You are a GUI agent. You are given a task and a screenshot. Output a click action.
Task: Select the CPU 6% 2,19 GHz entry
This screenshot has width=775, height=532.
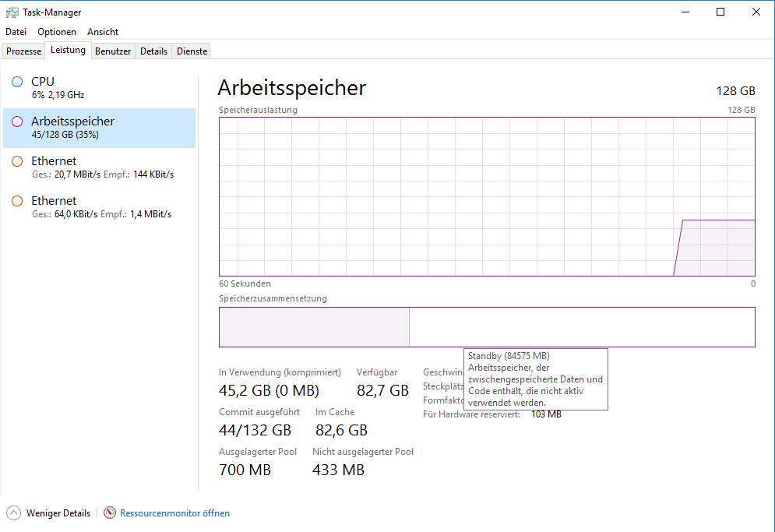[x=100, y=88]
